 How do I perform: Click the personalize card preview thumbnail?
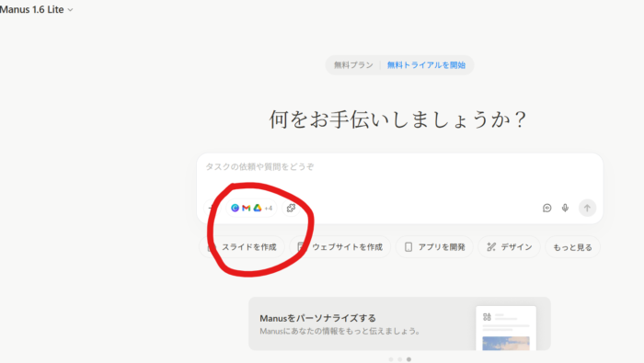pyautogui.click(x=506, y=328)
